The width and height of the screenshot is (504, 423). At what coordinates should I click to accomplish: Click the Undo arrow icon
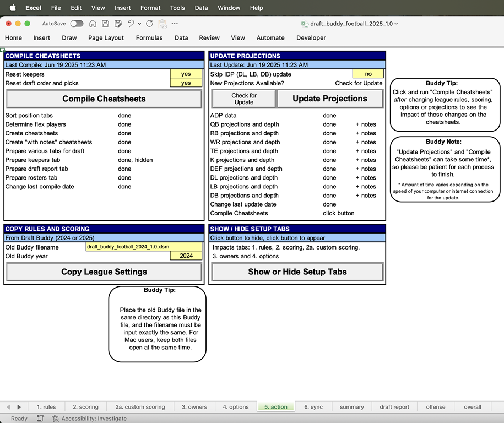click(131, 24)
